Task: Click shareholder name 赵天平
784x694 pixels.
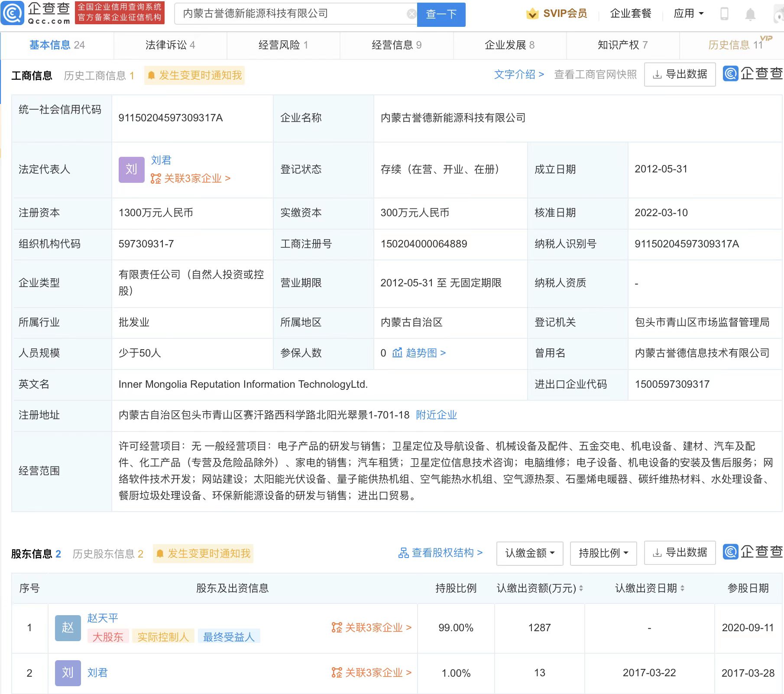Action: coord(103,618)
